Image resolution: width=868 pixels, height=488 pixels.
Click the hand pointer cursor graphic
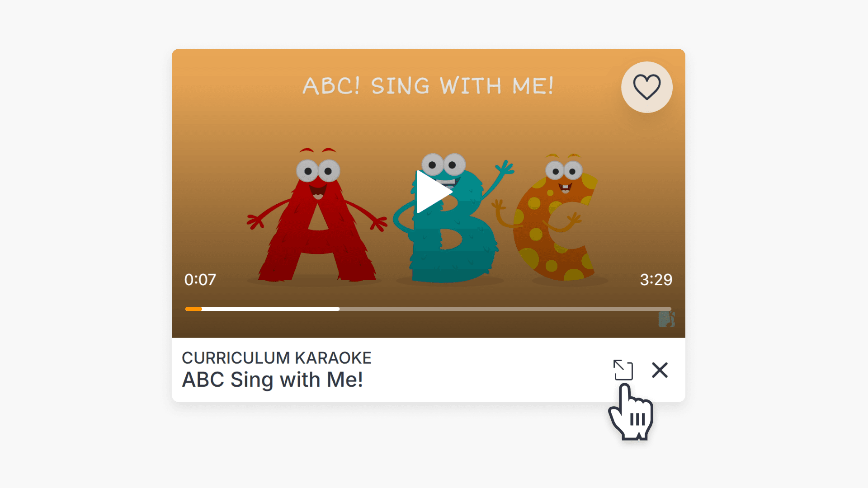coord(631,412)
